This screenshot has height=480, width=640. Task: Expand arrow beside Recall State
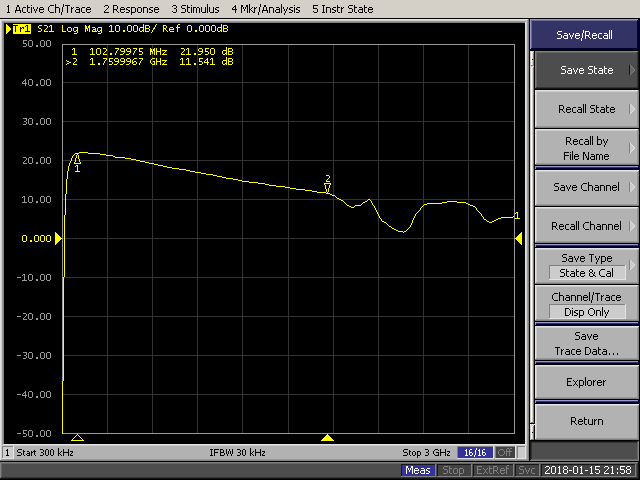[632, 109]
